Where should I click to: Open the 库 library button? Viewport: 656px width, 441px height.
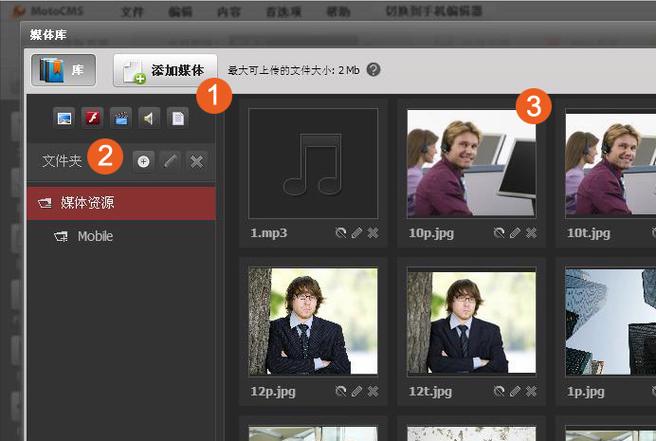pyautogui.click(x=63, y=70)
